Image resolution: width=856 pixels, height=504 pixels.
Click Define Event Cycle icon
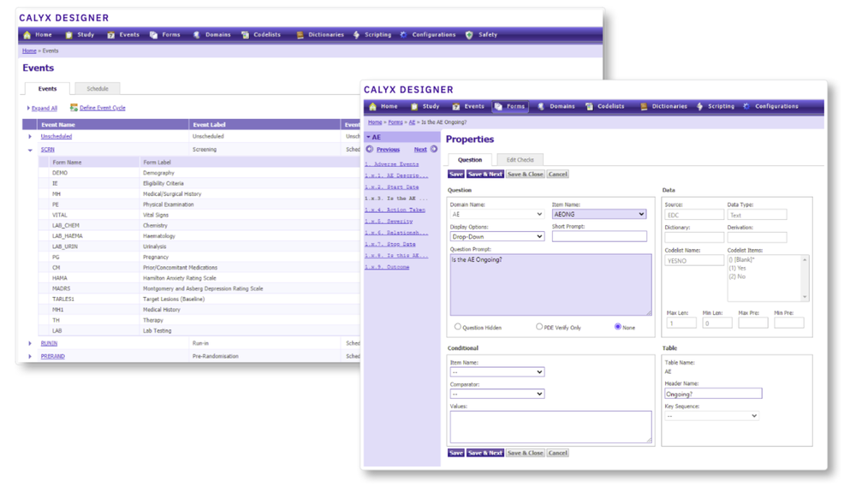(74, 108)
